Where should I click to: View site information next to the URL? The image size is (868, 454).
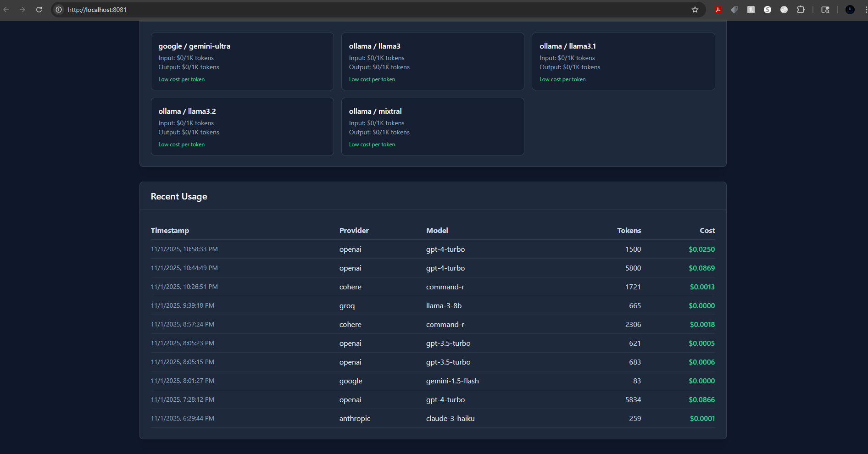tap(59, 10)
